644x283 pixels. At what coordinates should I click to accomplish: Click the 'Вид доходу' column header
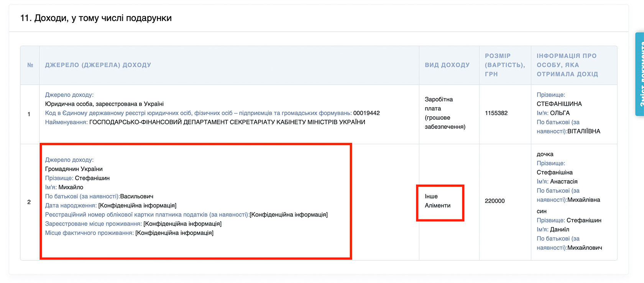tap(447, 65)
